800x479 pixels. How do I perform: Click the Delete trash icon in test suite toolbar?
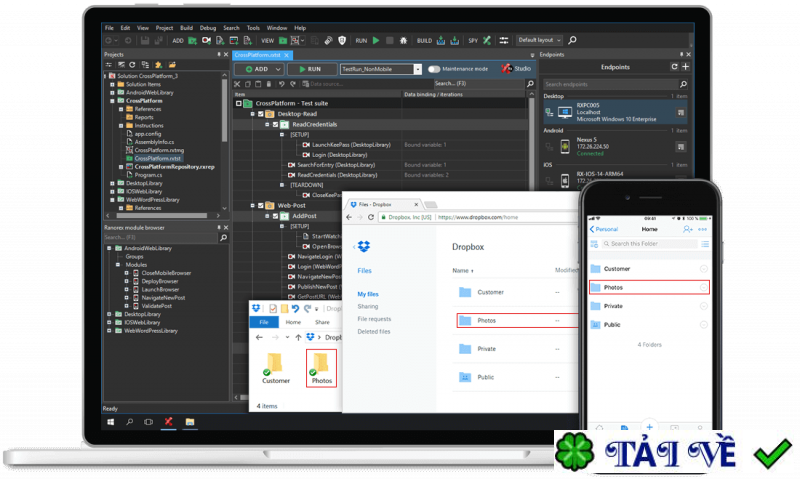268,84
